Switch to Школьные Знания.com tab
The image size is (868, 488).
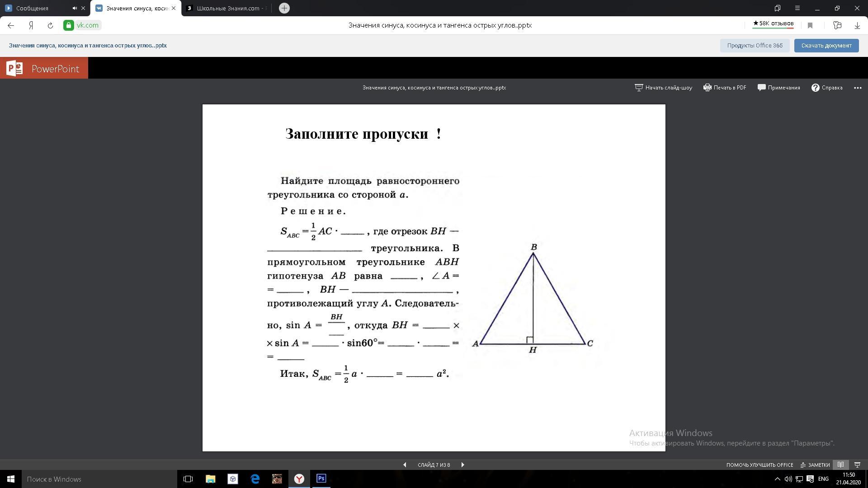click(x=228, y=8)
